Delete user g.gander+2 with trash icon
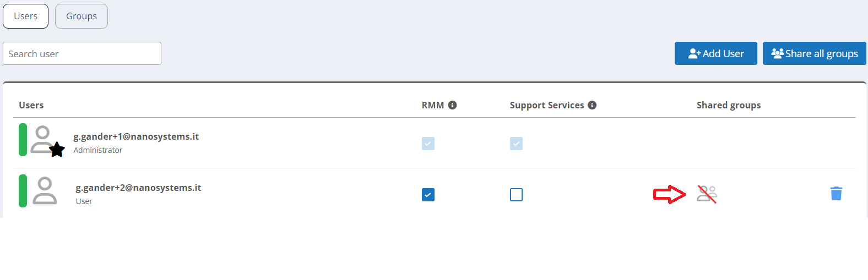This screenshot has height=280, width=868. coord(836,194)
